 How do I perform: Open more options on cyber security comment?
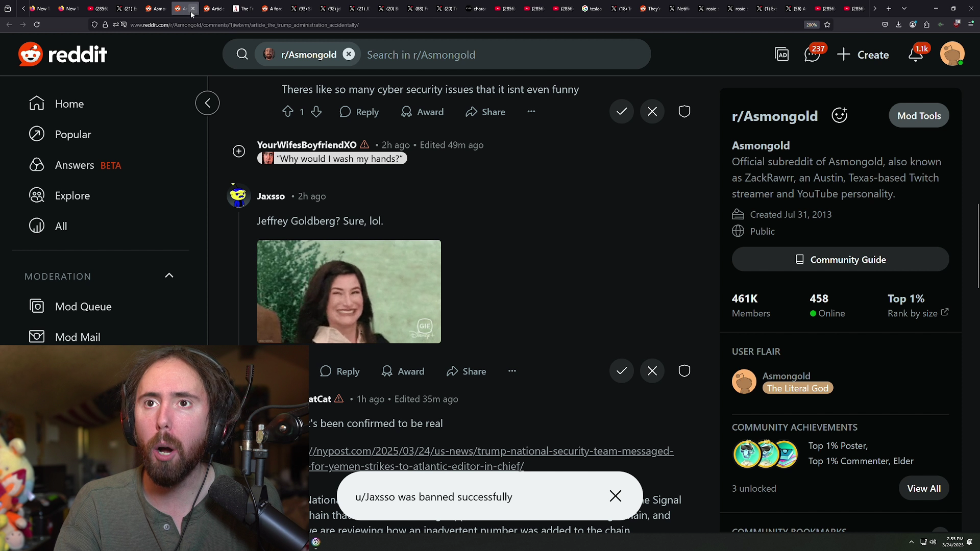click(531, 112)
